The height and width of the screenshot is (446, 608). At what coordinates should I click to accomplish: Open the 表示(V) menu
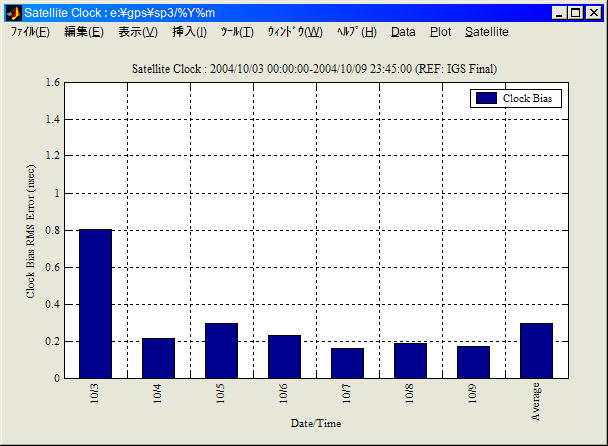tap(137, 32)
